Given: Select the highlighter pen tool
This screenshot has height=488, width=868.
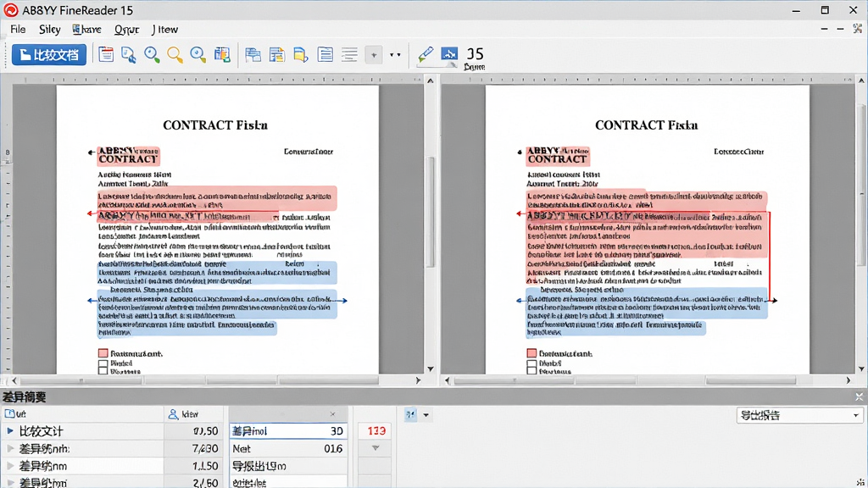Looking at the screenshot, I should pos(426,53).
